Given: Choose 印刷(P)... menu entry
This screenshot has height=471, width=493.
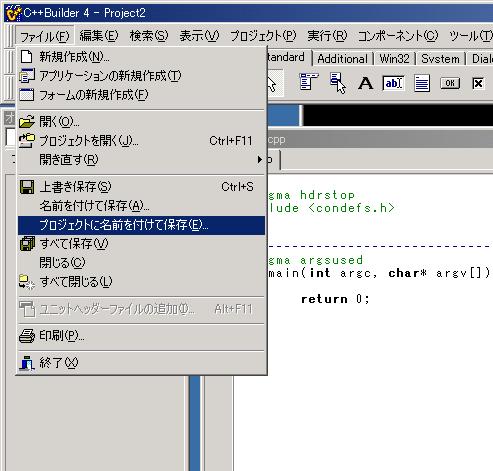Looking at the screenshot, I should (x=141, y=336).
